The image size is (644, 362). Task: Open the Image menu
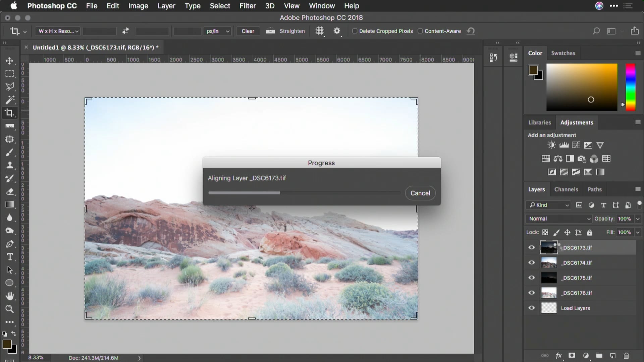click(138, 6)
